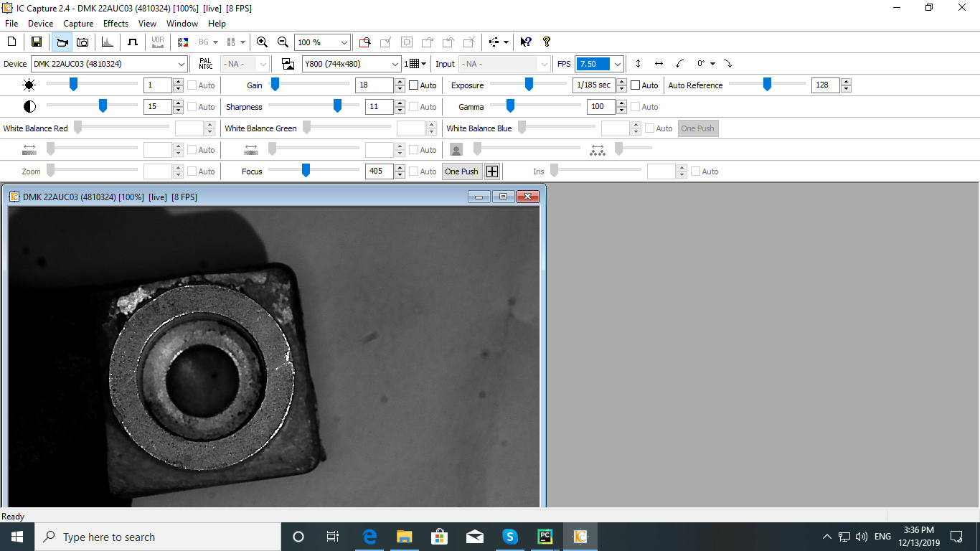Viewport: 980px width, 551px height.
Task: Click the Focus One Push button
Action: (461, 171)
